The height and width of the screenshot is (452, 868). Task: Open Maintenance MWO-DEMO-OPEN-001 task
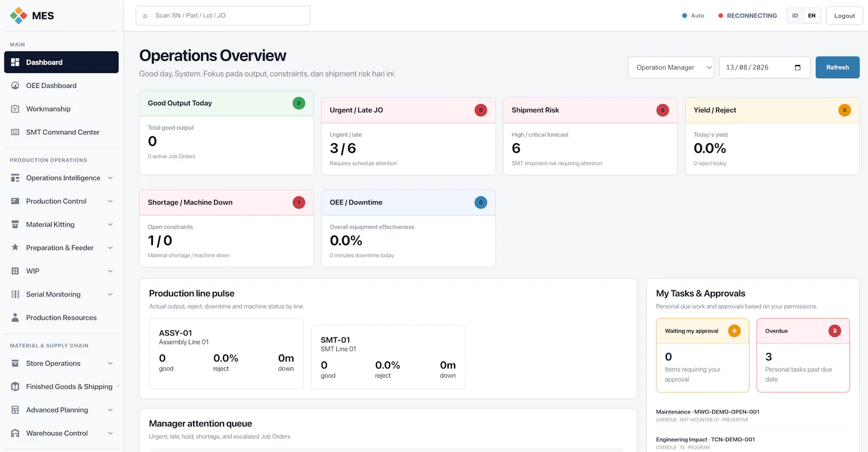pyautogui.click(x=752, y=416)
